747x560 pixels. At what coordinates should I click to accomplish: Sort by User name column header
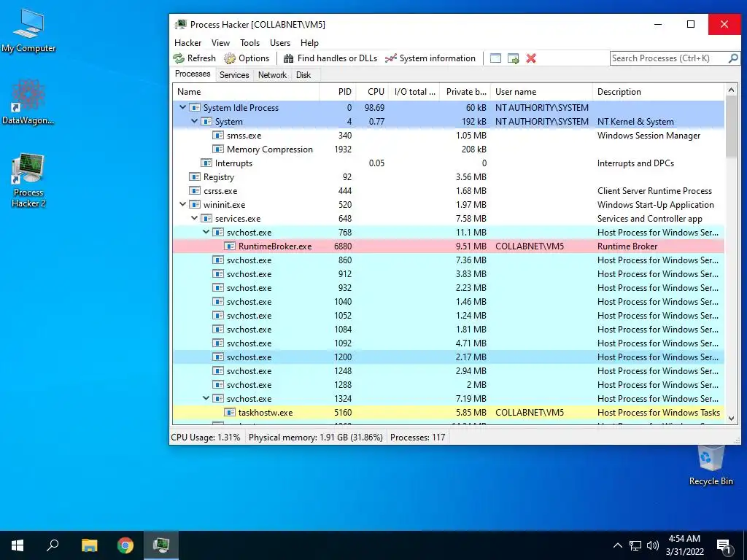point(541,92)
